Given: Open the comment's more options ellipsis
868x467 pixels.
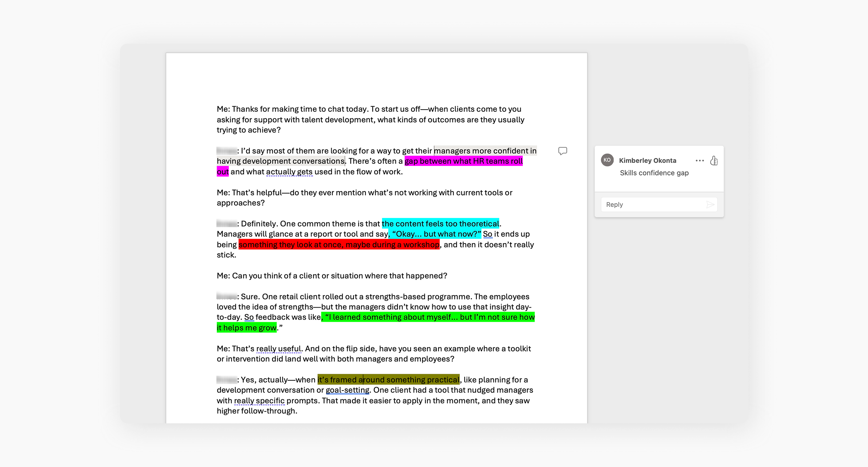Looking at the screenshot, I should point(700,161).
